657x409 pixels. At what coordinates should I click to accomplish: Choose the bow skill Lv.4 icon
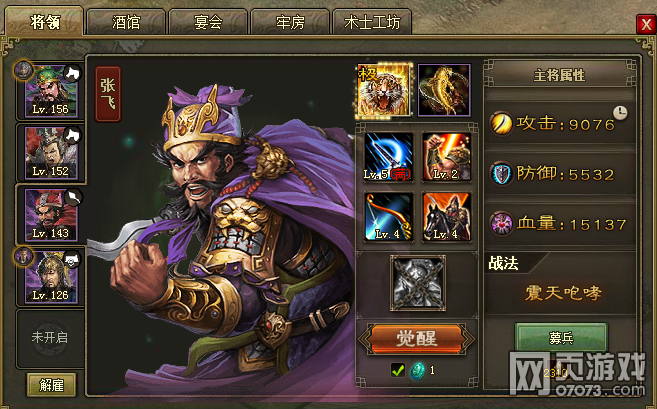pos(388,217)
